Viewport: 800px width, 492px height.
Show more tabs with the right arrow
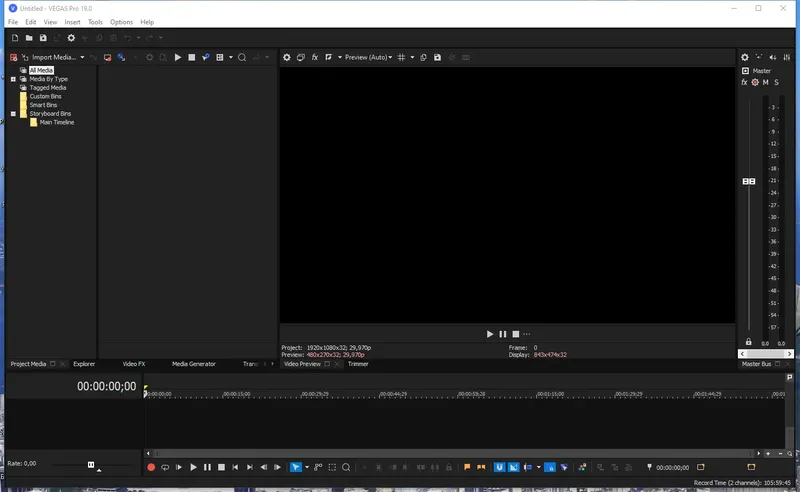(x=272, y=364)
